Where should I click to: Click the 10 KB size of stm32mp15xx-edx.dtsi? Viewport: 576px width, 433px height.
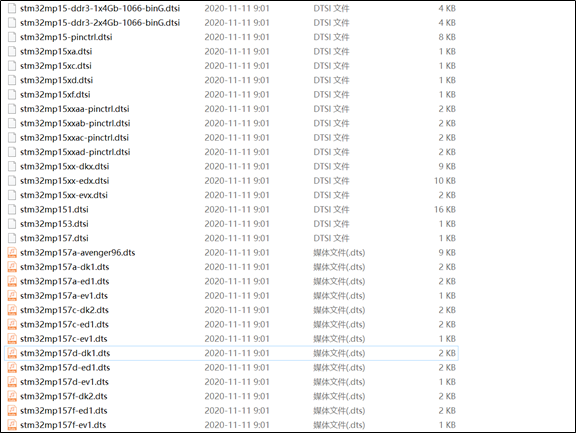click(444, 181)
